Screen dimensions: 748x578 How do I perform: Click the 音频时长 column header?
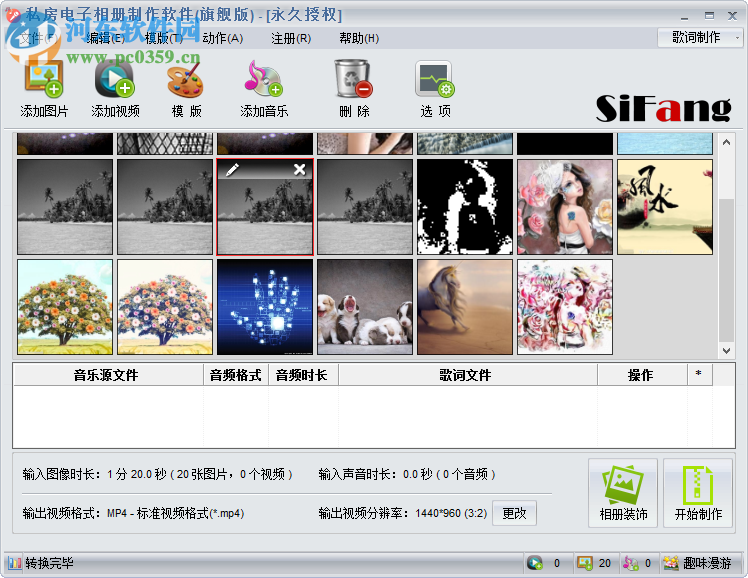[303, 375]
